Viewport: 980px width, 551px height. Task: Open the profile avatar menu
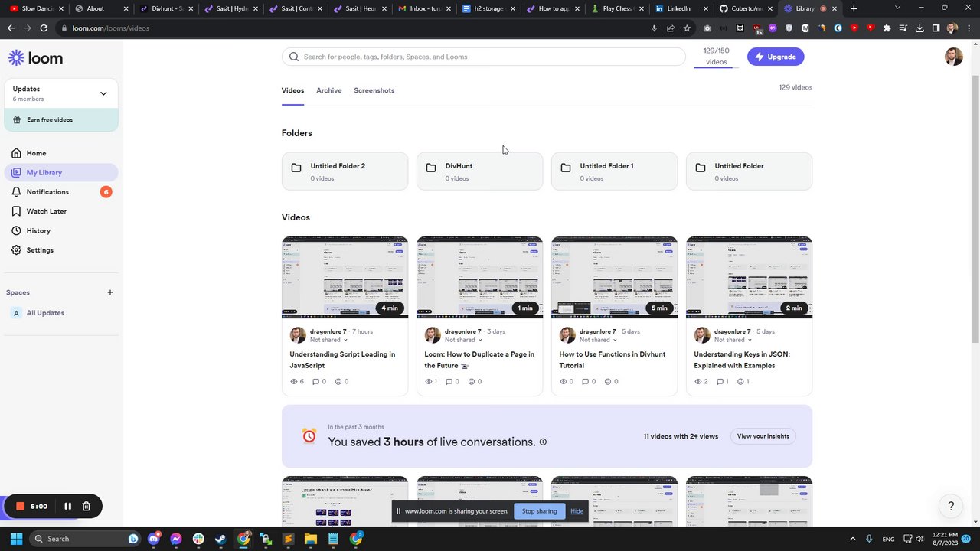point(953,57)
